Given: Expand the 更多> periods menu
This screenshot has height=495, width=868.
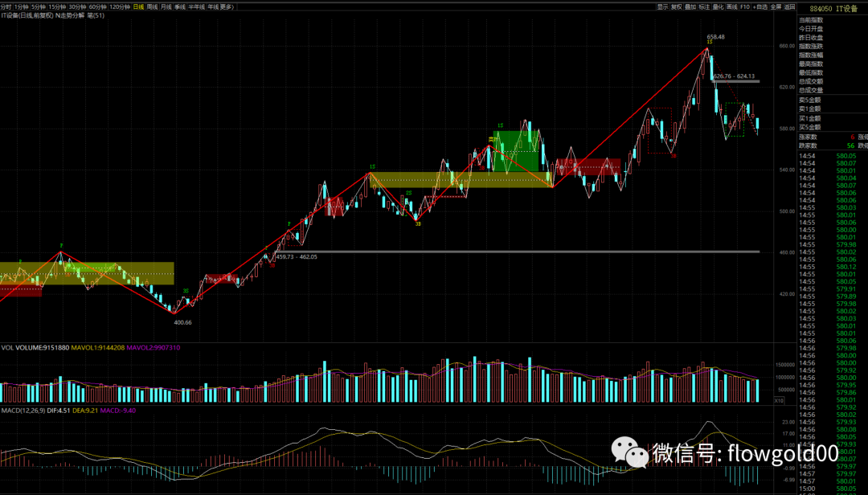Looking at the screenshot, I should [x=227, y=7].
